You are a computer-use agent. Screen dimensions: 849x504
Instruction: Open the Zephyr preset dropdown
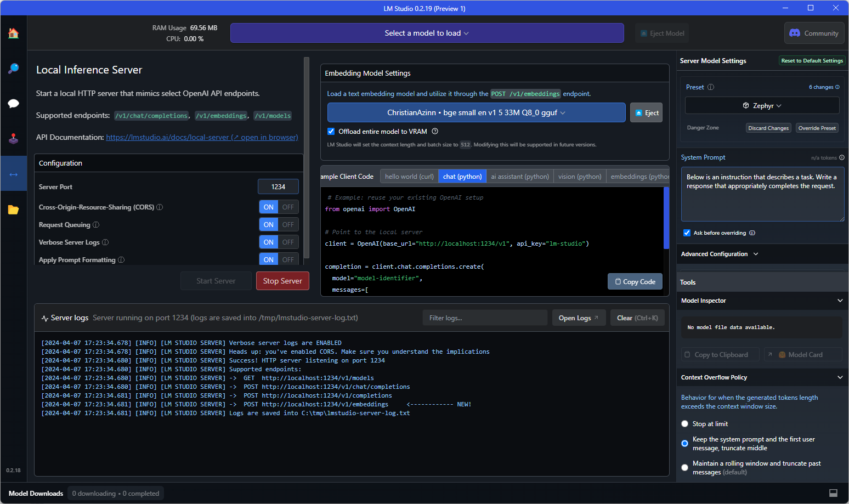[762, 105]
